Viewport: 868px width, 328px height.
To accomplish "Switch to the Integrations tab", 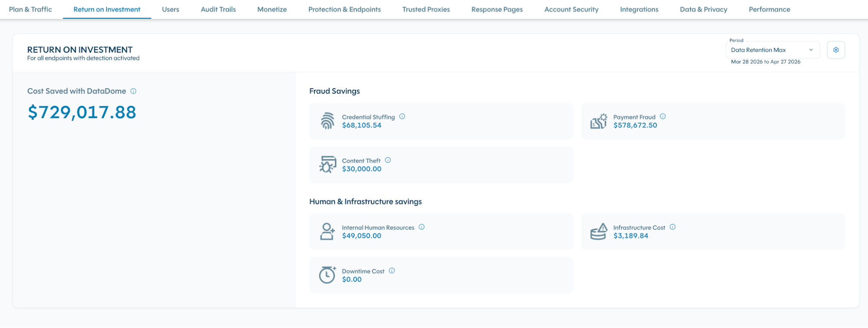I will pos(639,9).
